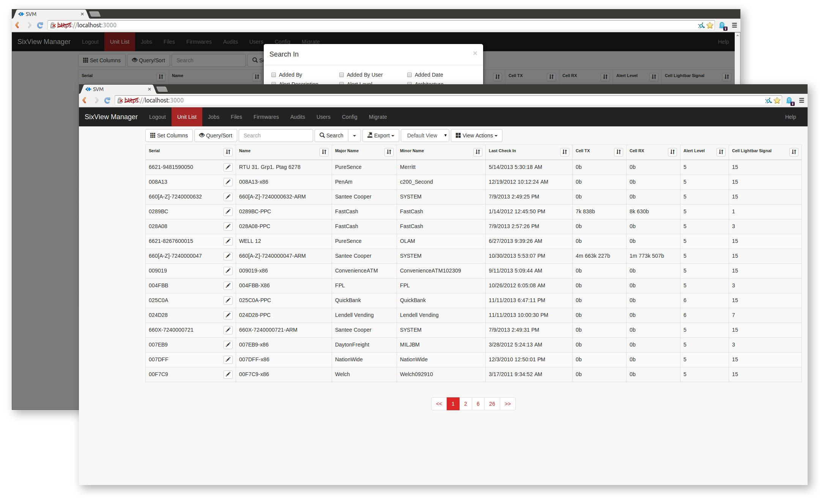Click page 26 last pagination link

[492, 403]
